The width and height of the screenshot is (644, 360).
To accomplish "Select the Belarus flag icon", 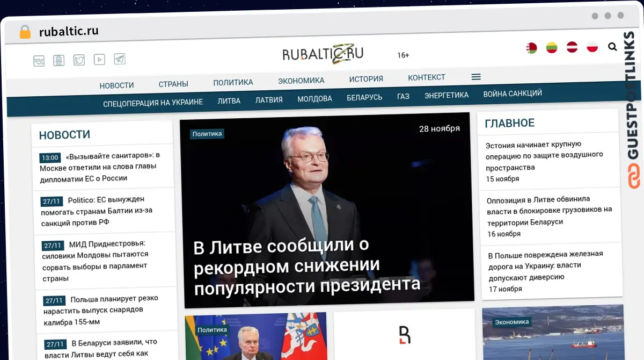I will tap(531, 48).
